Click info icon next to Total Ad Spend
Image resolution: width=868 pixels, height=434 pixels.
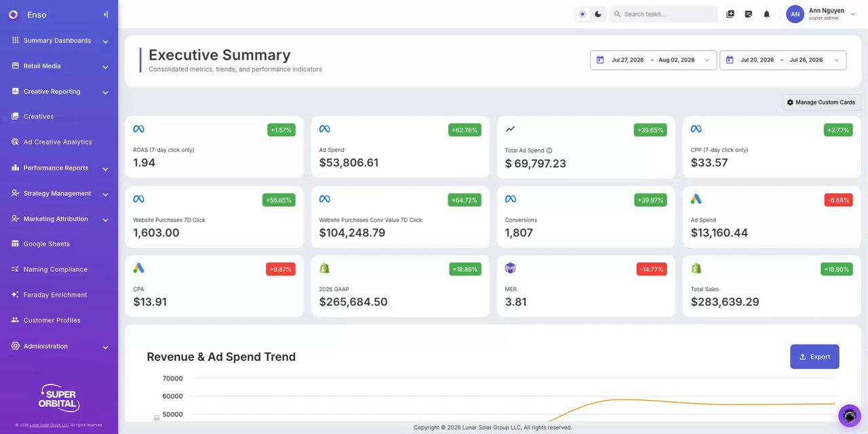click(549, 151)
